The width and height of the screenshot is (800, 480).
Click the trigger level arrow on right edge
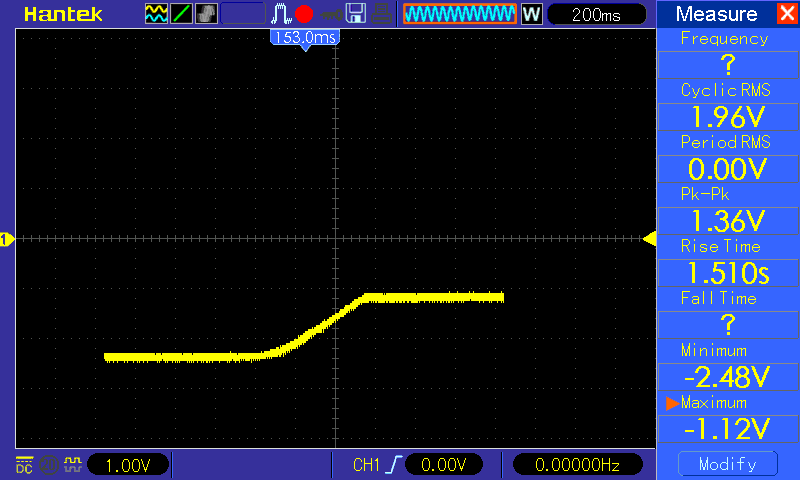(649, 239)
